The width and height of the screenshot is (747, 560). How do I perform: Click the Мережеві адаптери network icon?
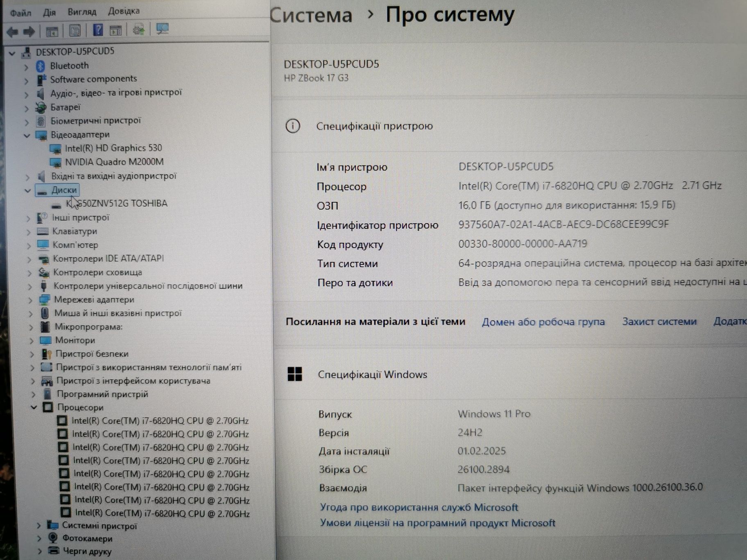[44, 300]
